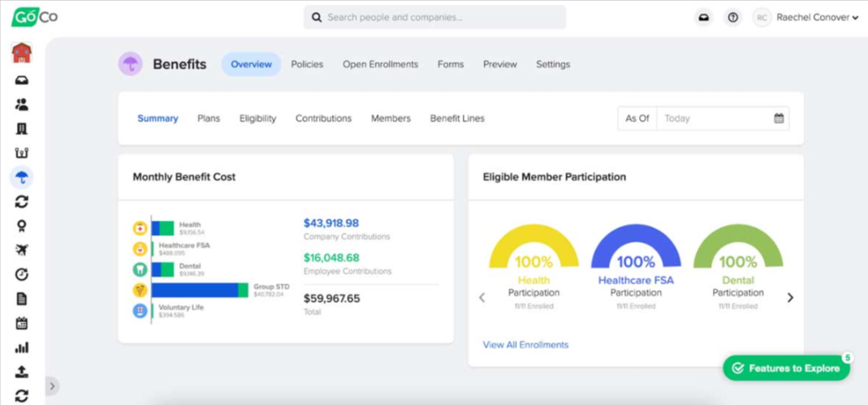The height and width of the screenshot is (405, 868).
Task: Click the search people and companies field
Action: [434, 17]
